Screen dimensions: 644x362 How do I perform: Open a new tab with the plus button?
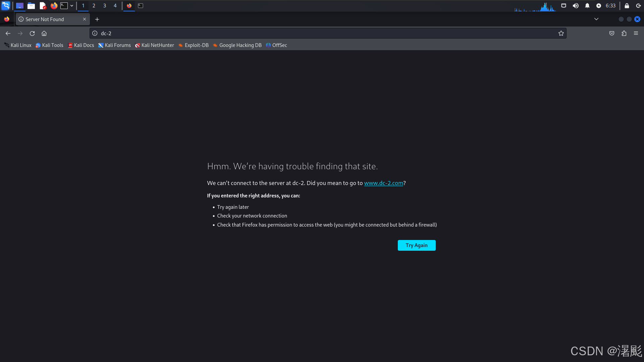pos(97,19)
